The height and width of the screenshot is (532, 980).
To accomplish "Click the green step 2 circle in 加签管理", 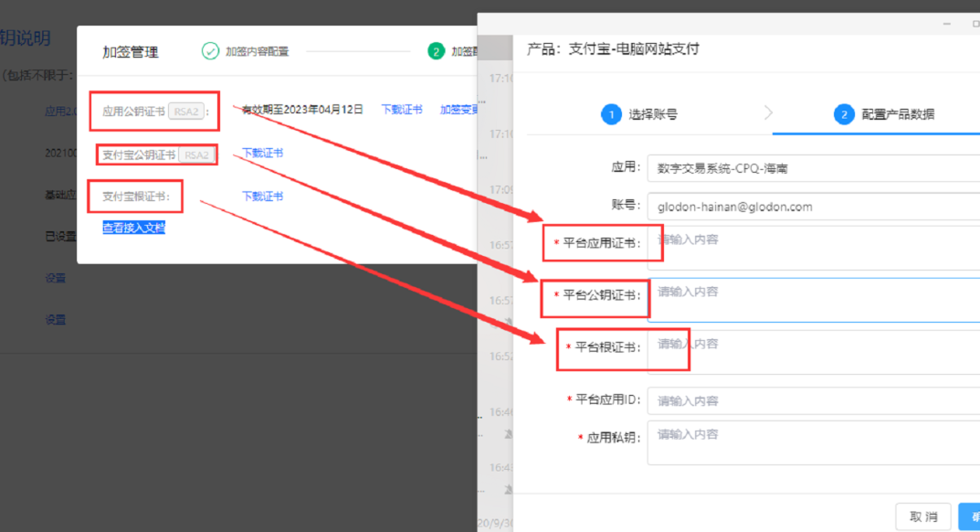I will tap(436, 51).
